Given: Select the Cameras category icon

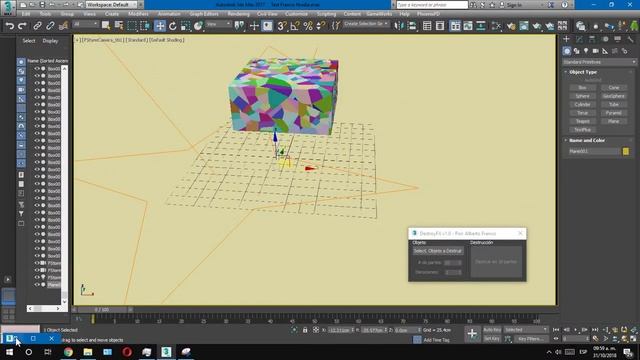Looking at the screenshot, I should (x=596, y=51).
